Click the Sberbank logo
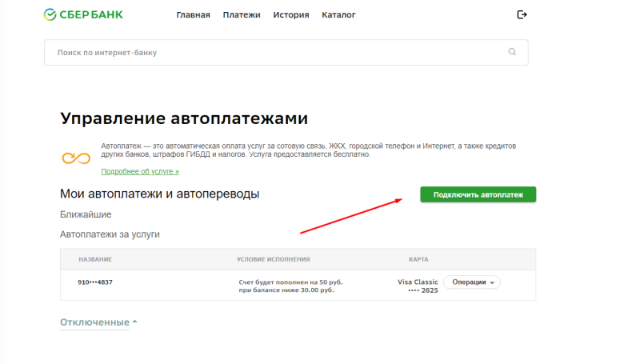640x364 pixels. point(83,14)
